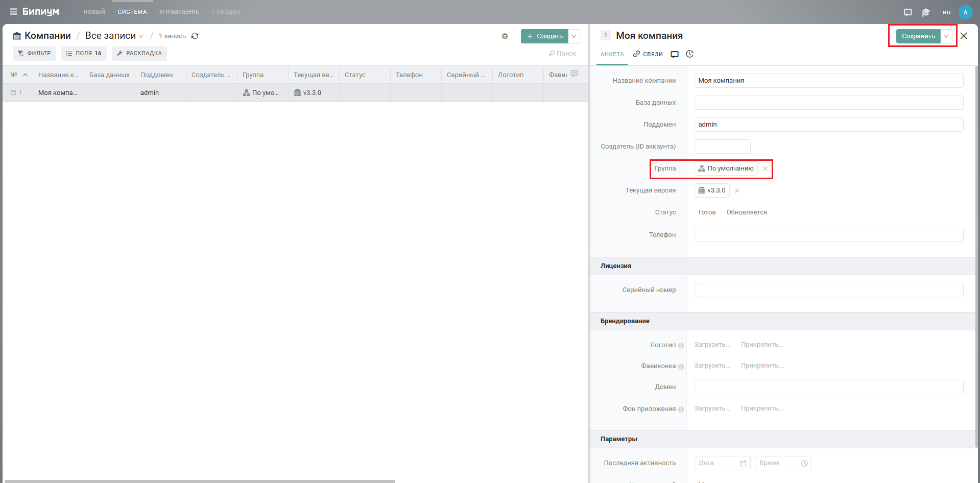This screenshot has width=980, height=483.
Task: Click Телефон input field
Action: (829, 235)
